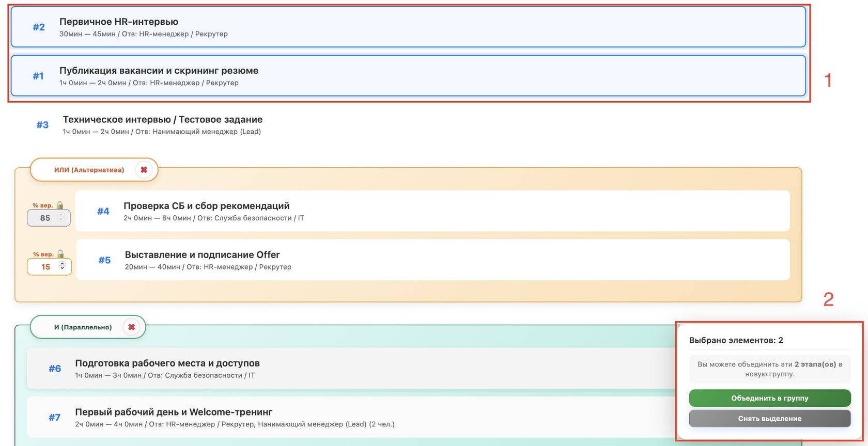The width and height of the screenshot is (868, 446).
Task: Deselect the Первичное HR-интервью stage card
Action: pyautogui.click(x=408, y=27)
